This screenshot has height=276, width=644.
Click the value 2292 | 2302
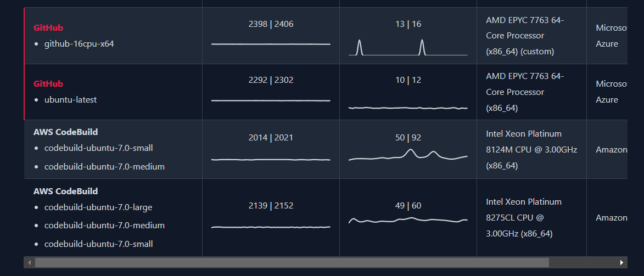(x=271, y=80)
